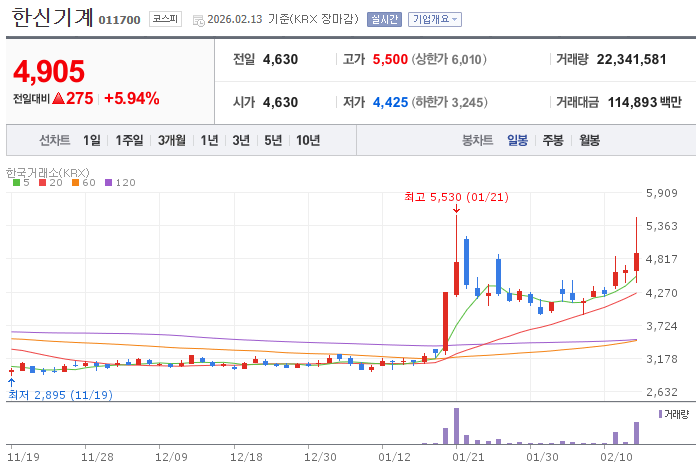Click the 한국거래소(KRX) chart label
Image resolution: width=696 pixels, height=472 pixels.
[47, 172]
